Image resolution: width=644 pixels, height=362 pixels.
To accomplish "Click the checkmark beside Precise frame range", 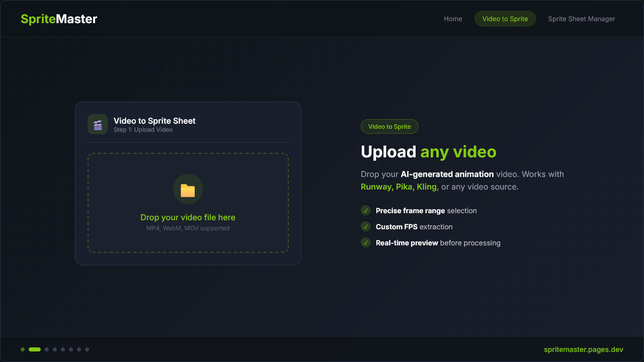I will pyautogui.click(x=366, y=210).
